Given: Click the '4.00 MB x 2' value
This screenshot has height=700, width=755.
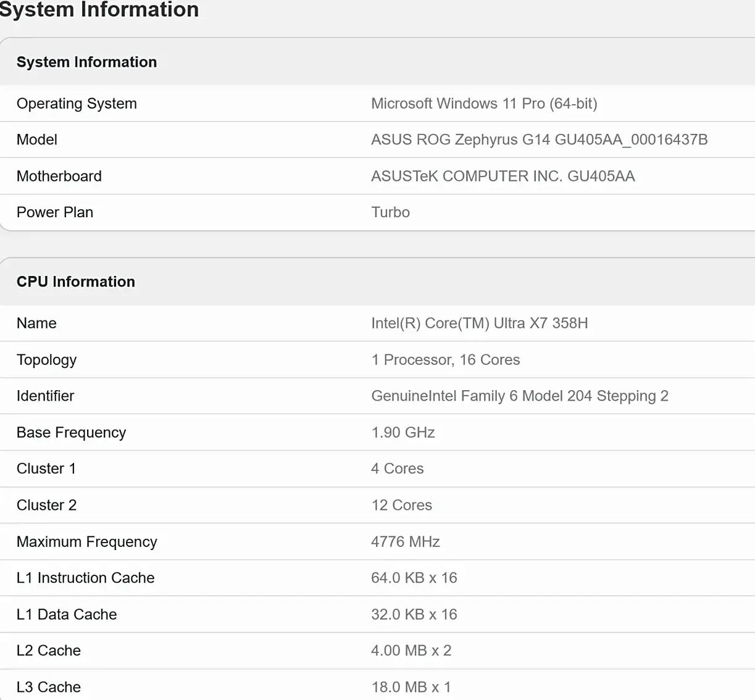Looking at the screenshot, I should pos(411,651).
